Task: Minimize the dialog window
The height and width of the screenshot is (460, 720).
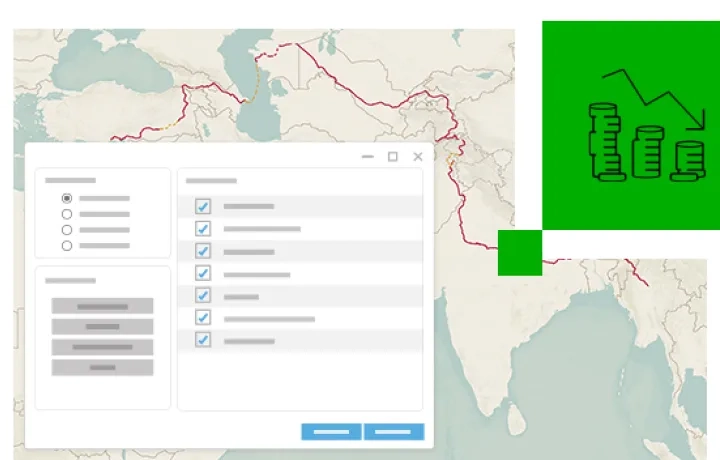Action: tap(367, 157)
